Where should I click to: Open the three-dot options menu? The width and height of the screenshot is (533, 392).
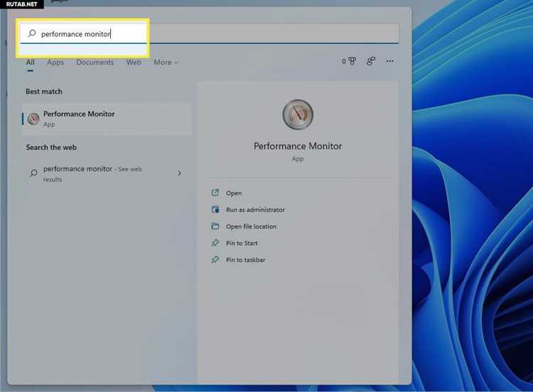(389, 61)
